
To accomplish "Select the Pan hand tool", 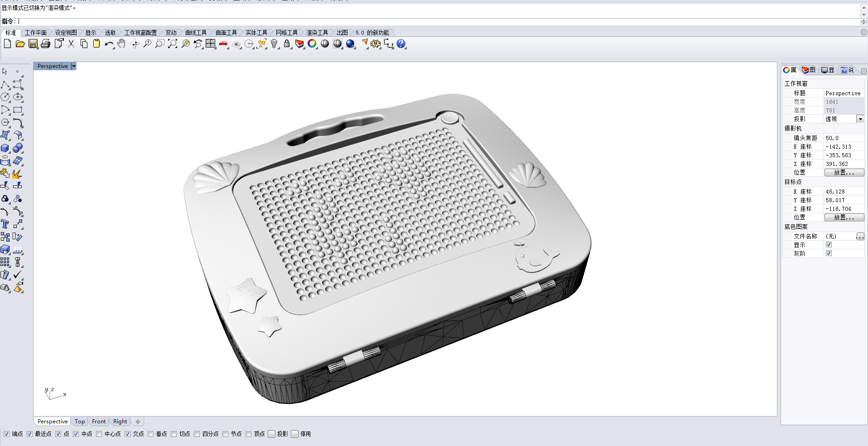I will (x=121, y=44).
